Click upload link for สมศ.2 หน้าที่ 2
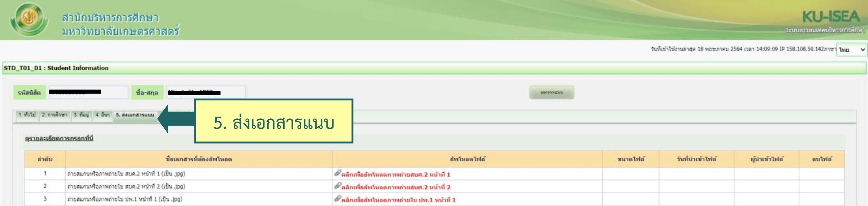 click(396, 187)
